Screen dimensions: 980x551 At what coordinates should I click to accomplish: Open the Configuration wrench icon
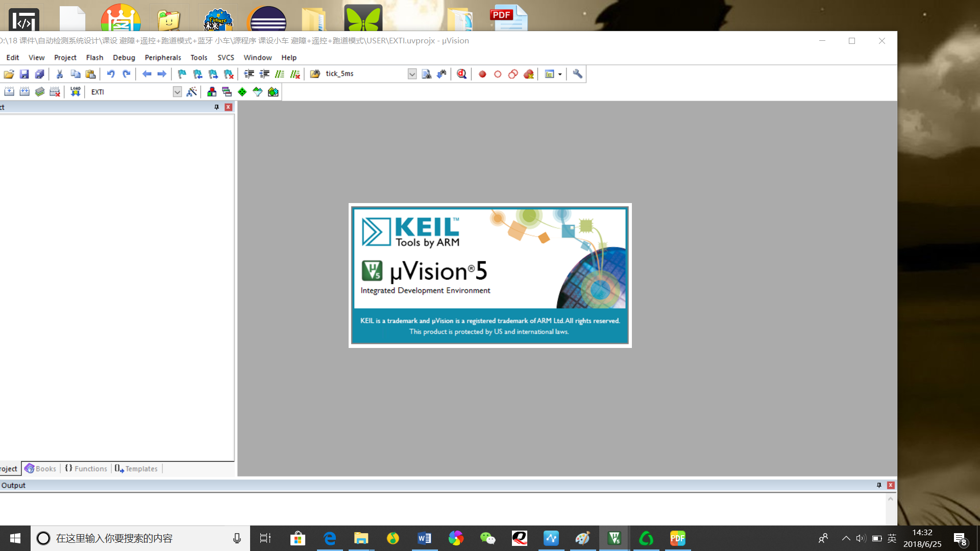pyautogui.click(x=577, y=74)
